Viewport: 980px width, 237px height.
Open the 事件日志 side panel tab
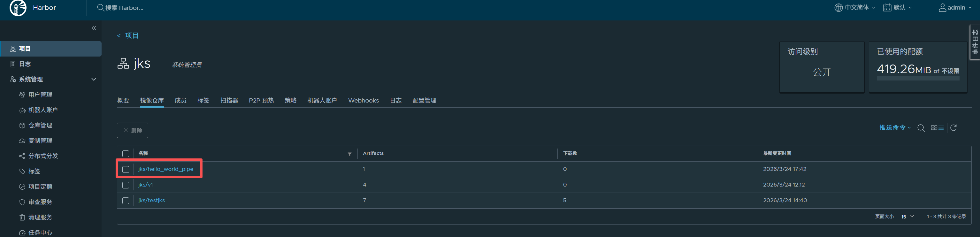click(x=975, y=42)
